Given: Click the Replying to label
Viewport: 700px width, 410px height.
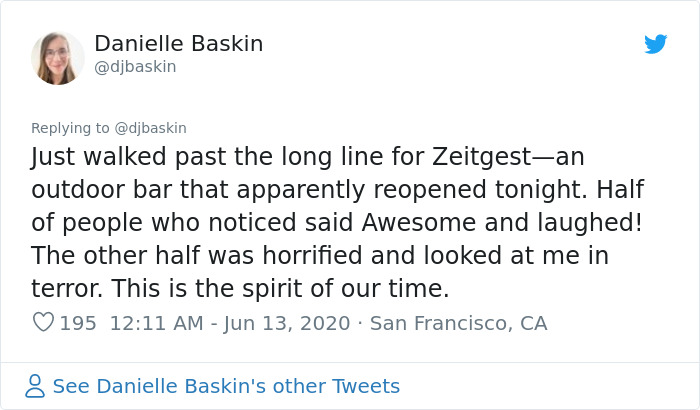Looking at the screenshot, I should (x=70, y=128).
